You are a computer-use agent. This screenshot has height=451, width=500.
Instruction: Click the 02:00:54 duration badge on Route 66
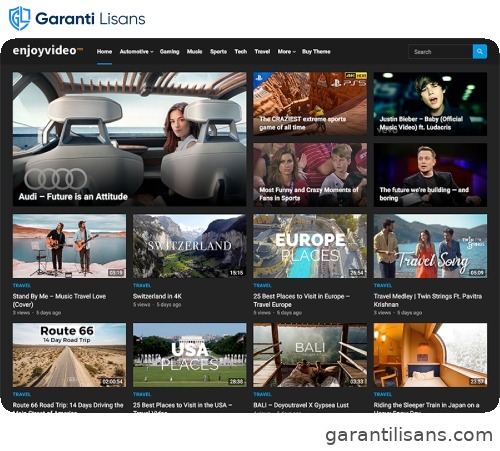[x=113, y=381]
